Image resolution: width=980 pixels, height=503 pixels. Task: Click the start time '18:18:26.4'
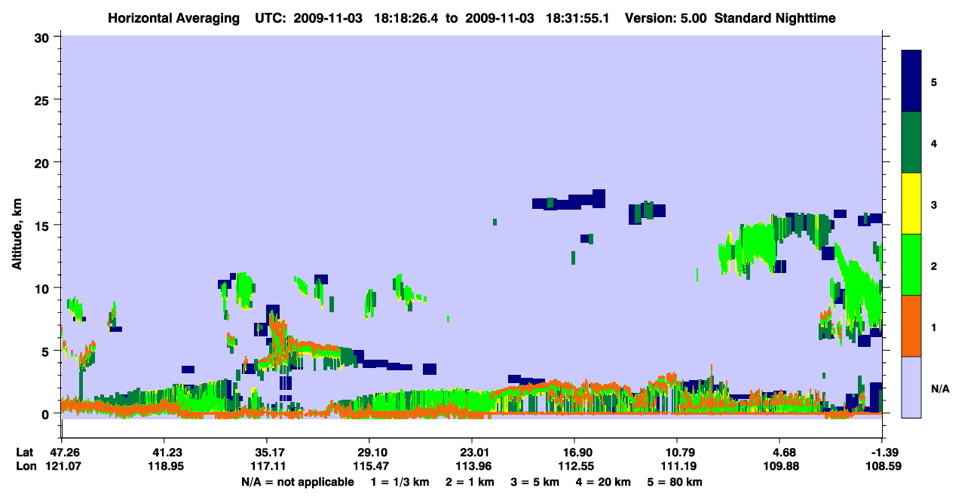pyautogui.click(x=405, y=17)
